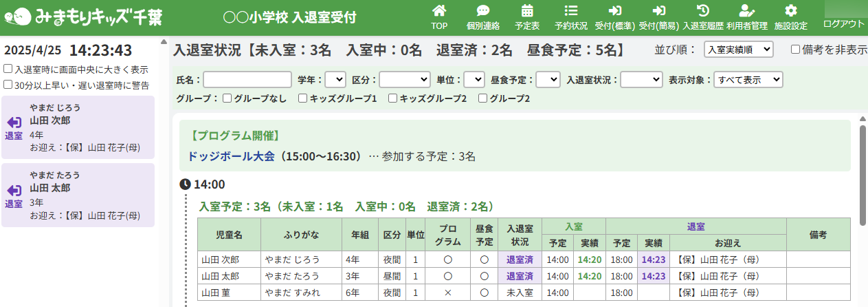Open the 表示対象 dropdown
The height and width of the screenshot is (307, 868).
point(748,80)
